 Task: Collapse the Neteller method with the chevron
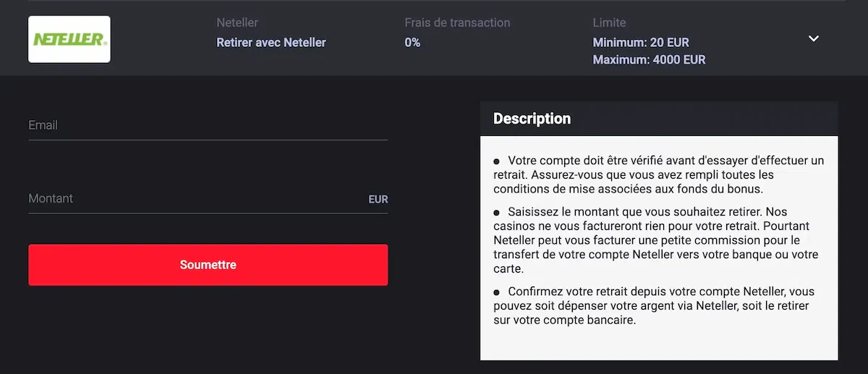pyautogui.click(x=814, y=39)
